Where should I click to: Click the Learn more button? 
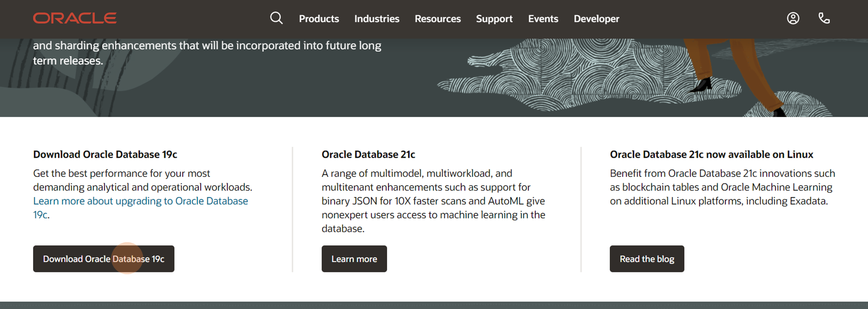pyautogui.click(x=354, y=259)
